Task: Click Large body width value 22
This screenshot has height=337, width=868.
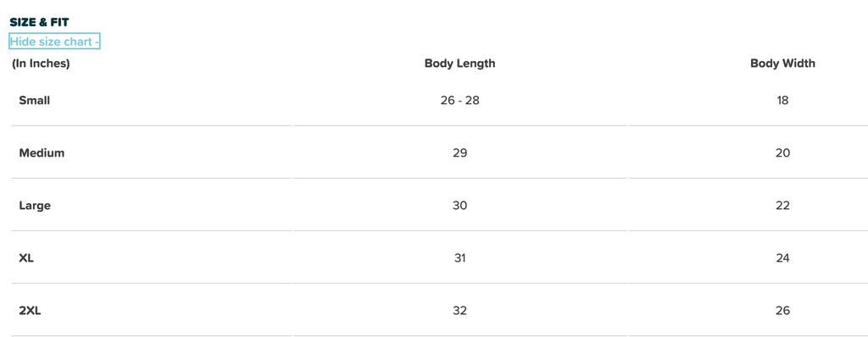Action: point(782,206)
